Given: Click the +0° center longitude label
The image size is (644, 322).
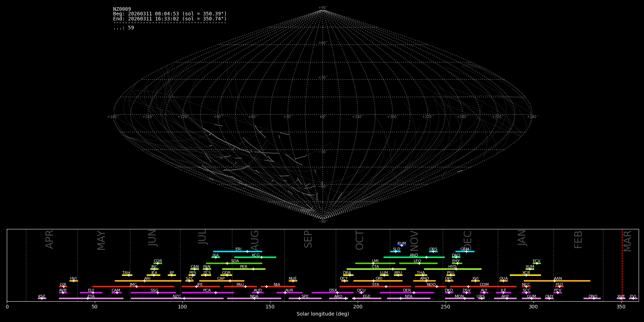Looking at the screenshot, I should (x=323, y=117).
